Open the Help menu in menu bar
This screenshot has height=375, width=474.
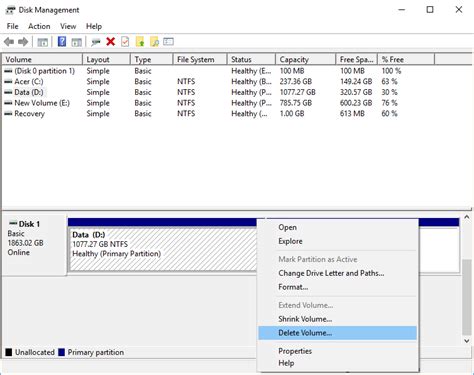pyautogui.click(x=94, y=26)
